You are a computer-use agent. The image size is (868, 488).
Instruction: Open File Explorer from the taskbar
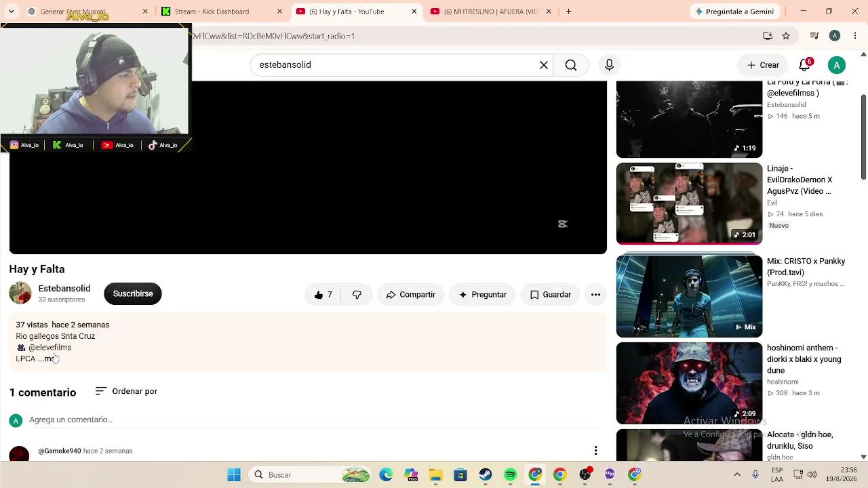click(x=435, y=475)
